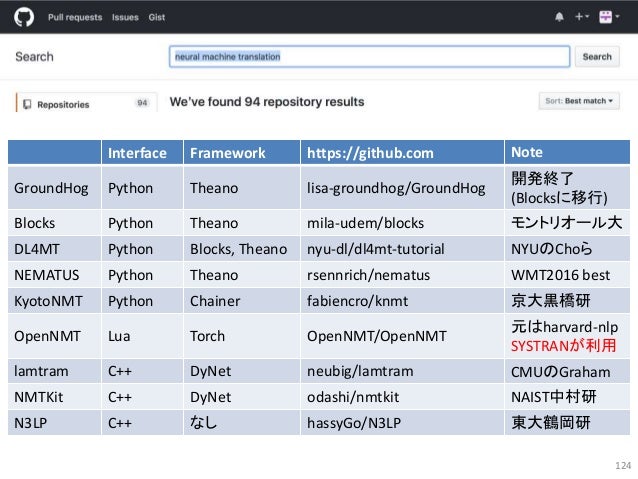Open the plus create-new menu

tap(582, 17)
